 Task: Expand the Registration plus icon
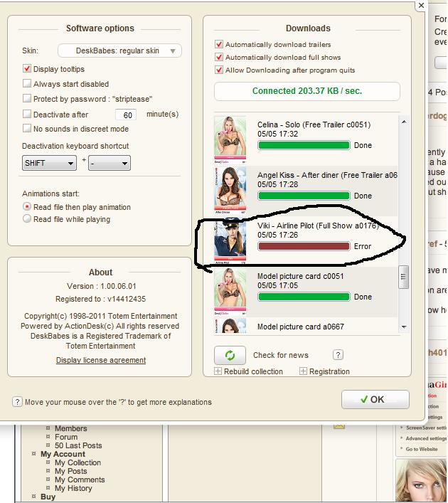[x=303, y=371]
